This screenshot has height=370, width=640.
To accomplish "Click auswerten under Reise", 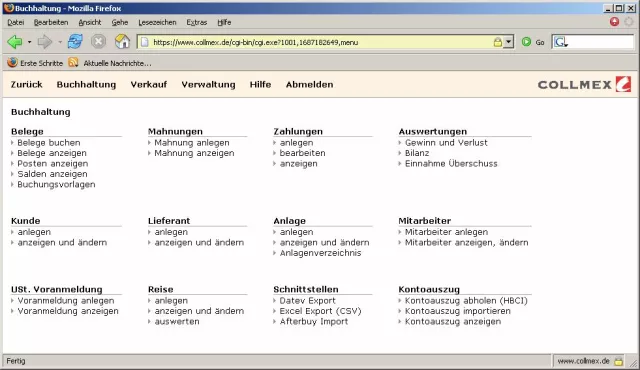I will 177,321.
